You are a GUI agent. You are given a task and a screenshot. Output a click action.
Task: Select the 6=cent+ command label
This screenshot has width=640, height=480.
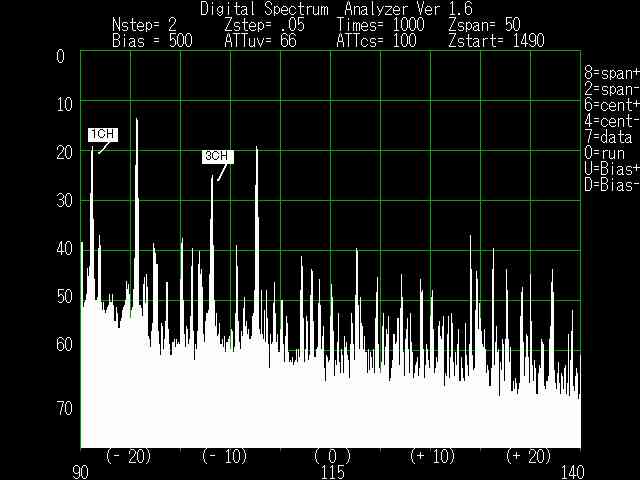[612, 105]
